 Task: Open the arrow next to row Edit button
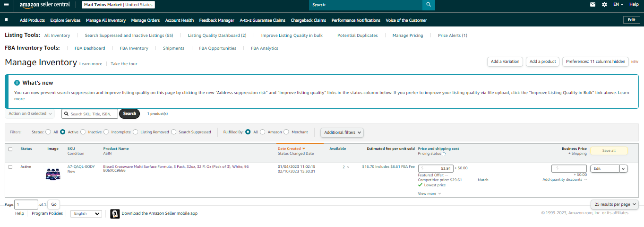point(624,168)
